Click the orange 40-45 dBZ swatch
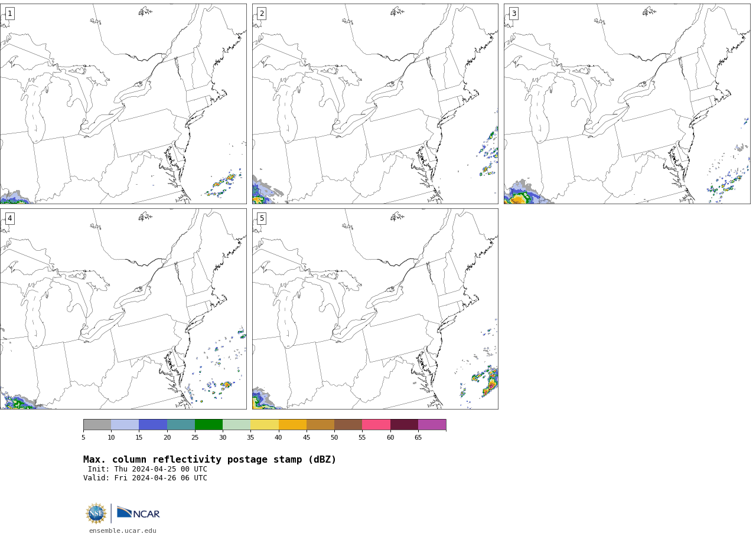The width and height of the screenshot is (756, 537). tap(292, 425)
